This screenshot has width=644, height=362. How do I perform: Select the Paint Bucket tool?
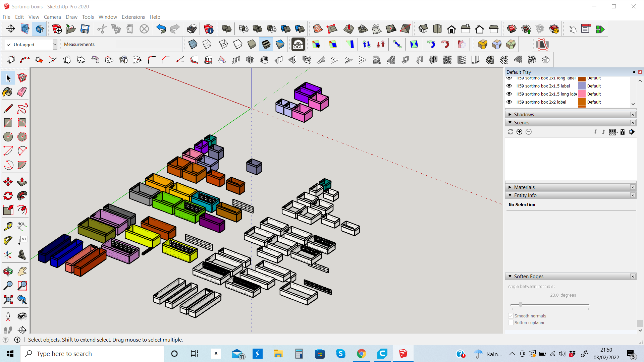pos(7,92)
